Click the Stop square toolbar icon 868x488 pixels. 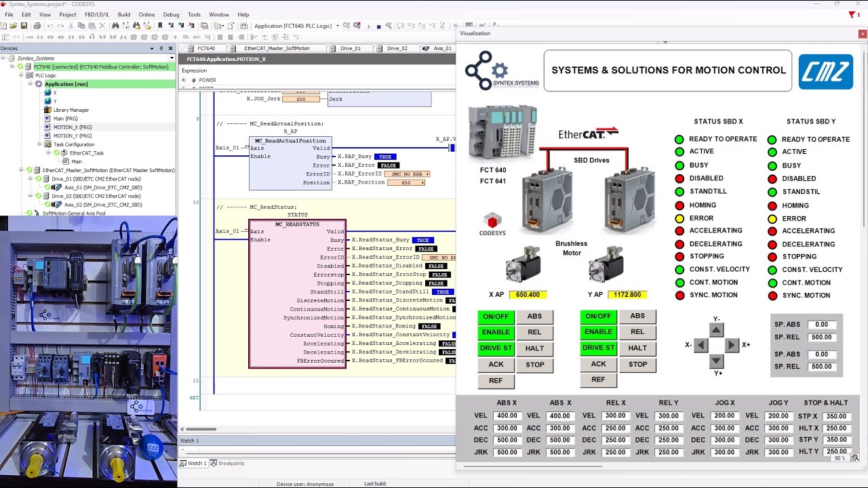[x=378, y=26]
